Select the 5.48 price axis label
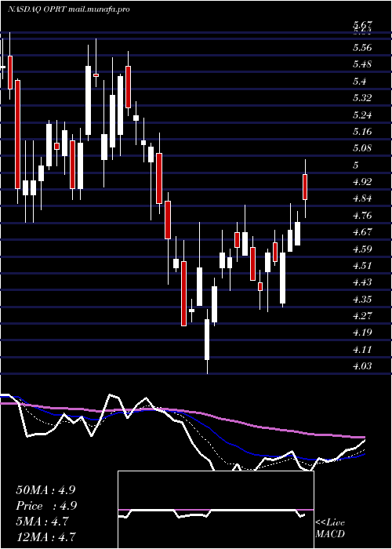This screenshot has height=549, width=392. click(x=362, y=65)
